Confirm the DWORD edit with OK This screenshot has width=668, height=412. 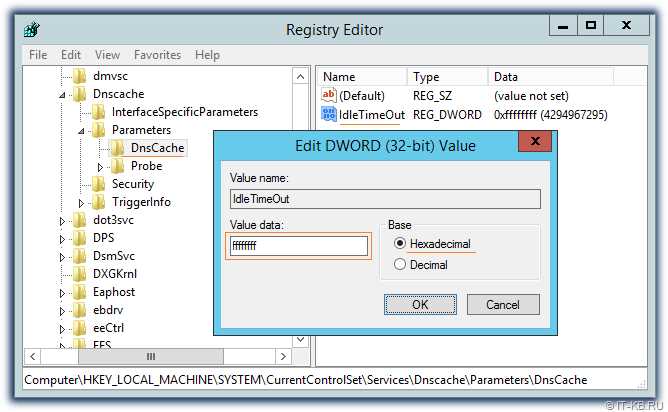(x=420, y=305)
